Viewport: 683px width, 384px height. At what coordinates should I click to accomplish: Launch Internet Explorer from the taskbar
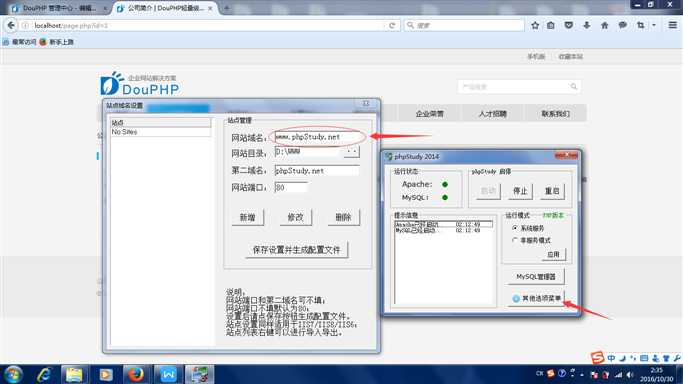click(44, 374)
